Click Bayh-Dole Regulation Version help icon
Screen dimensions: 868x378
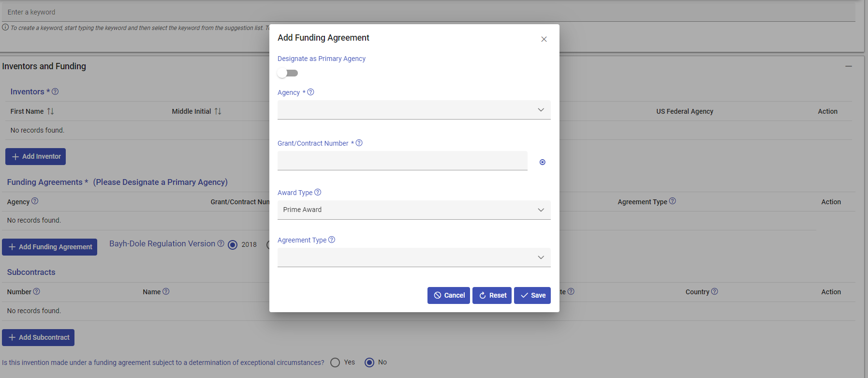[221, 243]
